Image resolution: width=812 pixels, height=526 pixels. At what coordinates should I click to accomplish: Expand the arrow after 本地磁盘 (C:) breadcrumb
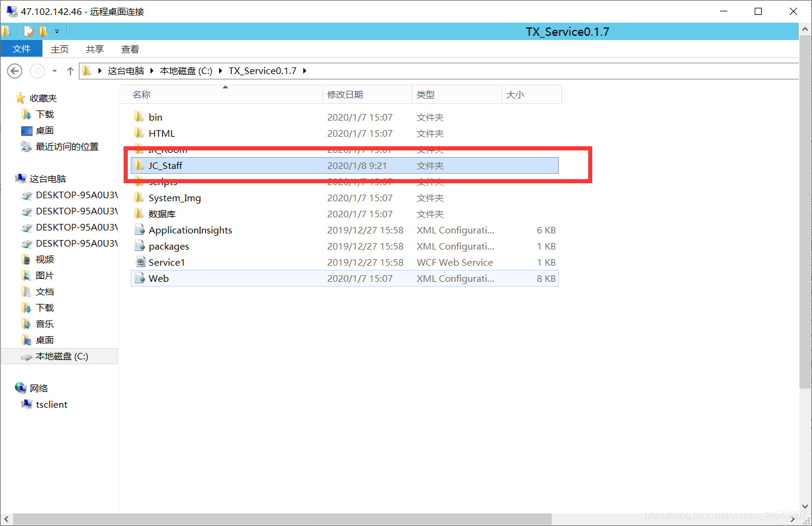[220, 71]
